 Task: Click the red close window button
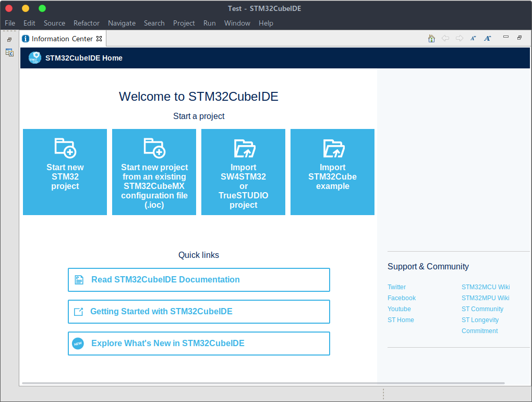click(9, 8)
